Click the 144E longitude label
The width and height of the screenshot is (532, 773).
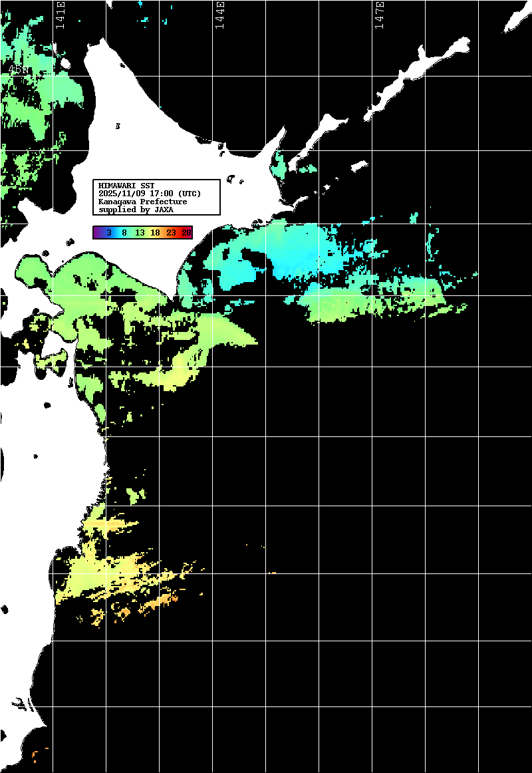(219, 15)
